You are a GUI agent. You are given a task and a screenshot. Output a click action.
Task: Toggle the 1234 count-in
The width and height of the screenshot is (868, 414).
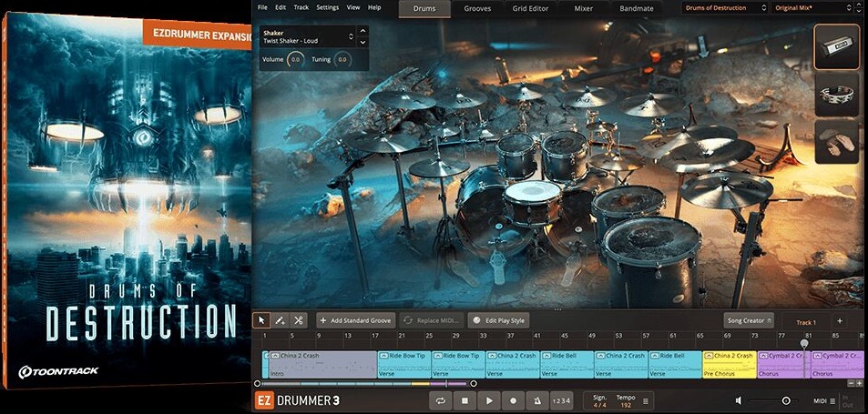point(562,400)
